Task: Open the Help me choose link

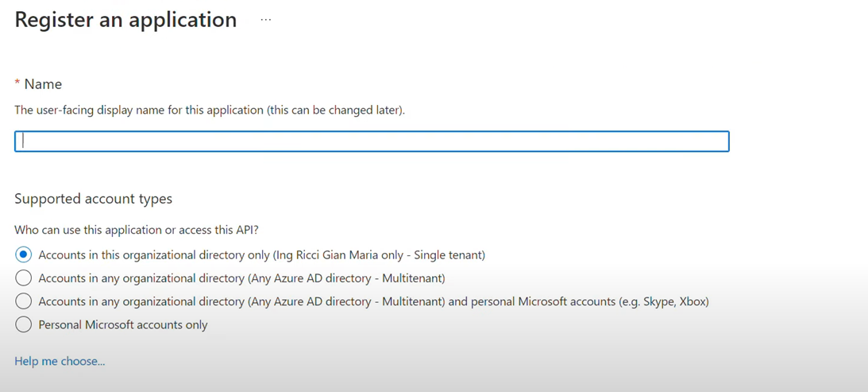Action: [60, 361]
